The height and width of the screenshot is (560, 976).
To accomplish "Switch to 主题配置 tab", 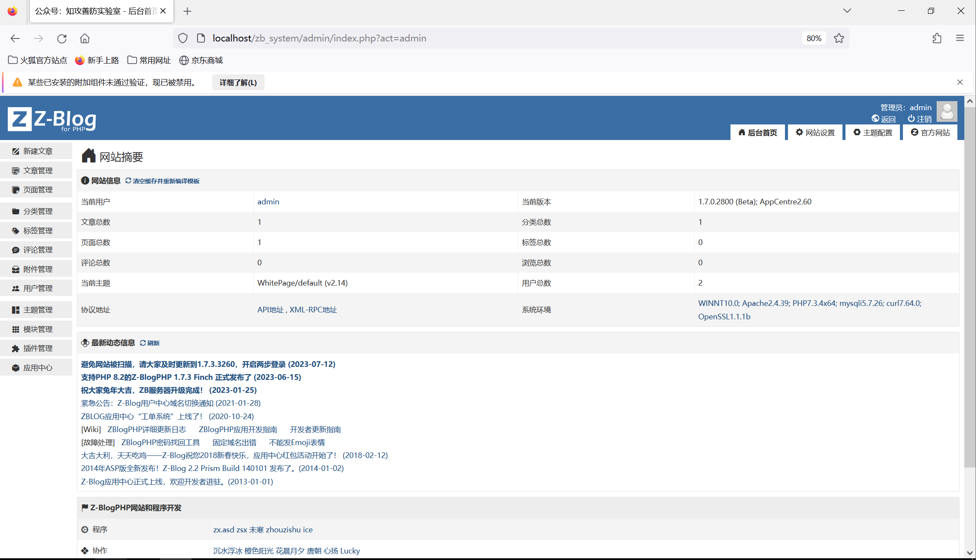I will tap(873, 133).
